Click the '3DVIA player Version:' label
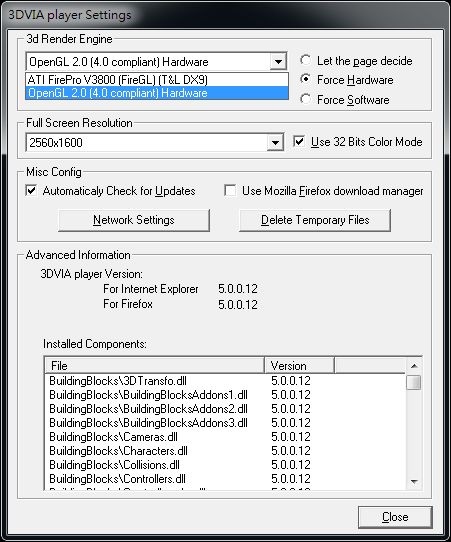Viewport: 451px width, 542px height. [x=92, y=274]
